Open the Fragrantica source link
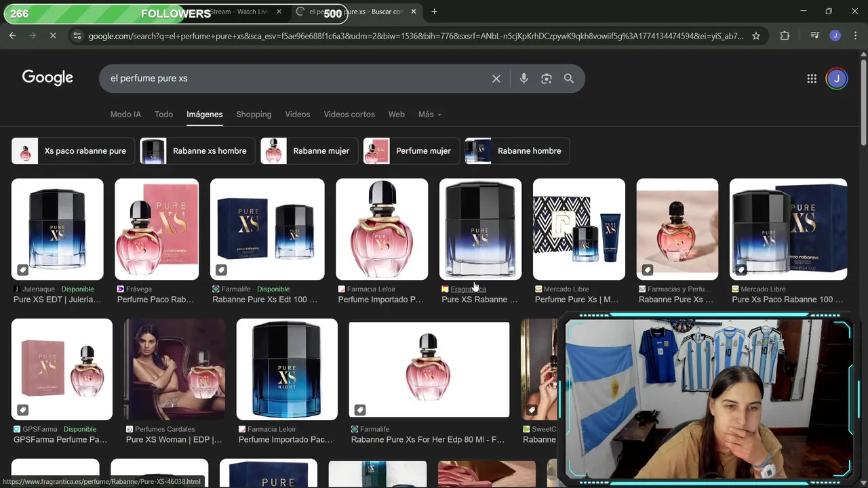This screenshot has width=868, height=488. 468,289
